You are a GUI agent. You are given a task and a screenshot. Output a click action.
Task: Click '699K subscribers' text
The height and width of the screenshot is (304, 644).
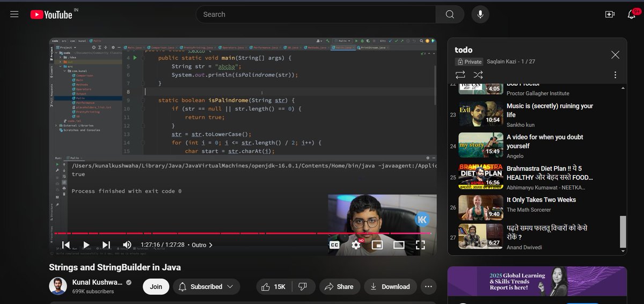[93, 291]
